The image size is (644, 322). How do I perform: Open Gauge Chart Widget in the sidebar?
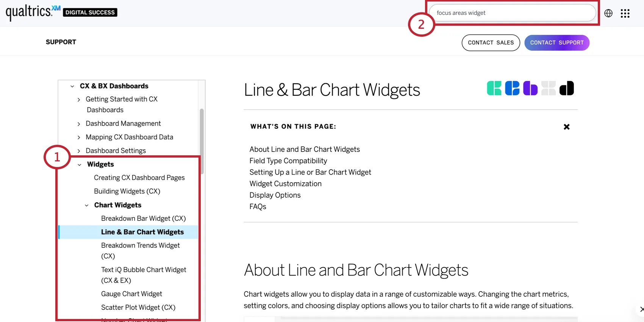131,294
